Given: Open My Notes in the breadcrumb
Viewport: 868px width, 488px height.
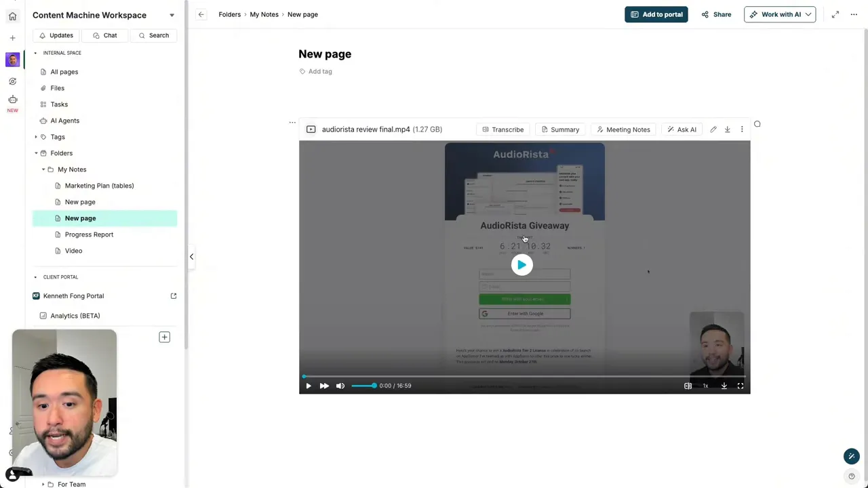Looking at the screenshot, I should pyautogui.click(x=264, y=14).
